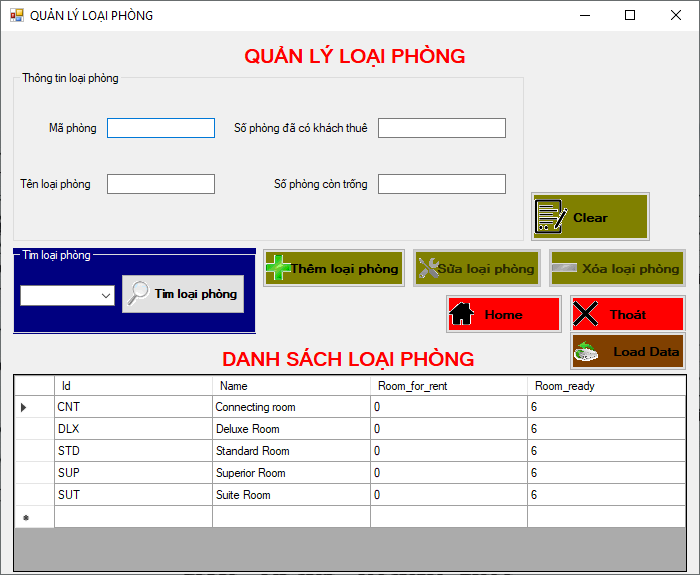Focus the Mã phòng input field

[x=161, y=128]
